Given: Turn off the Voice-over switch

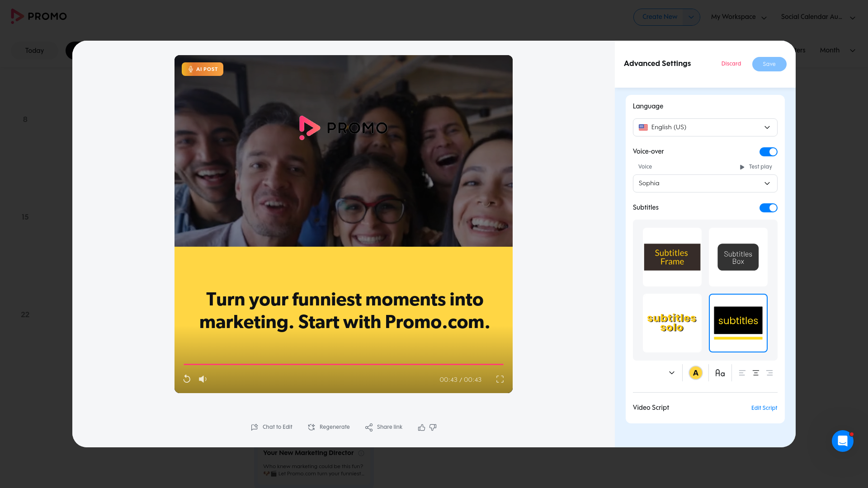Looking at the screenshot, I should 768,152.
